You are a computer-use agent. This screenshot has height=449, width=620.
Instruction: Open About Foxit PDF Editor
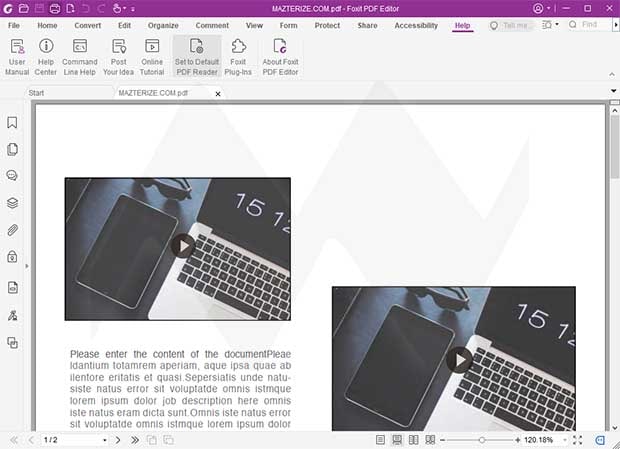[280, 57]
